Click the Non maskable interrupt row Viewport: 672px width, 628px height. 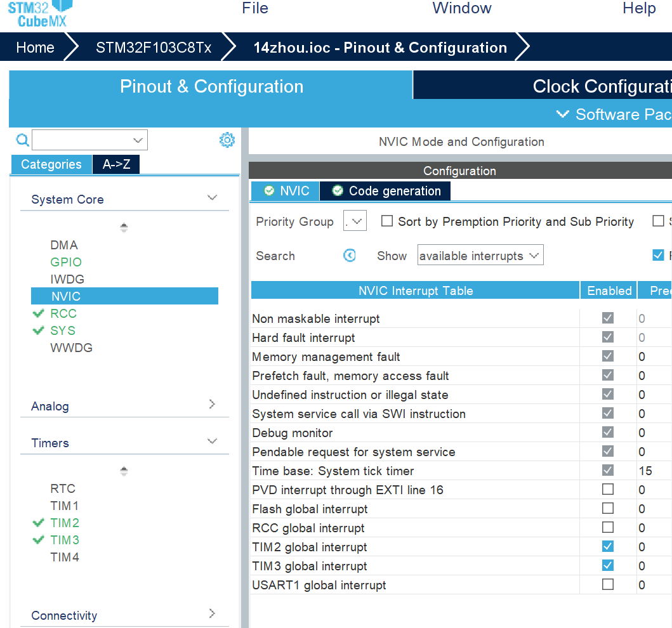tap(461, 318)
